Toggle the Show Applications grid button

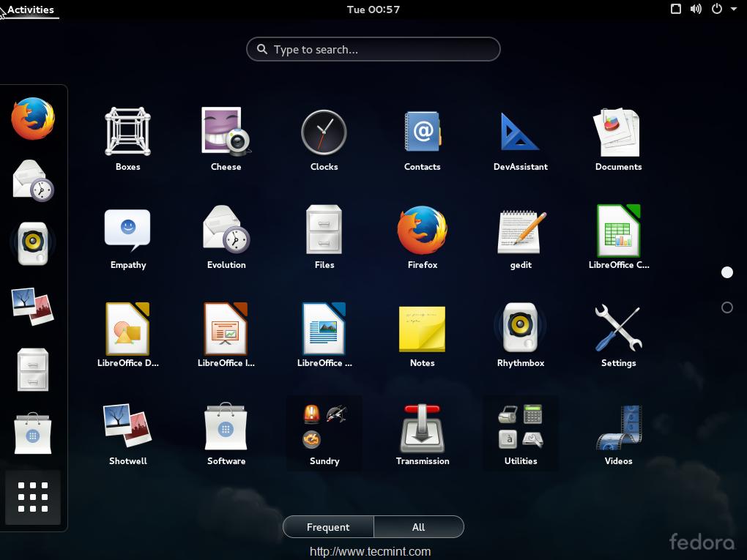pyautogui.click(x=33, y=497)
